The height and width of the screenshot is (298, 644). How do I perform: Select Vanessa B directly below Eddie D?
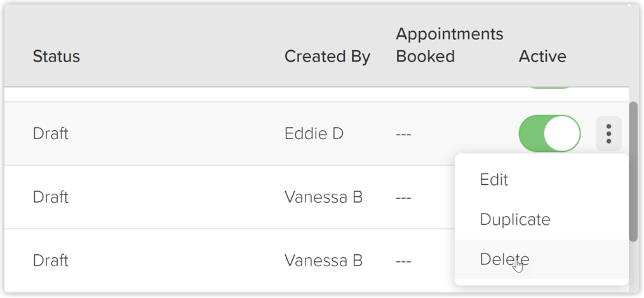pyautogui.click(x=324, y=197)
